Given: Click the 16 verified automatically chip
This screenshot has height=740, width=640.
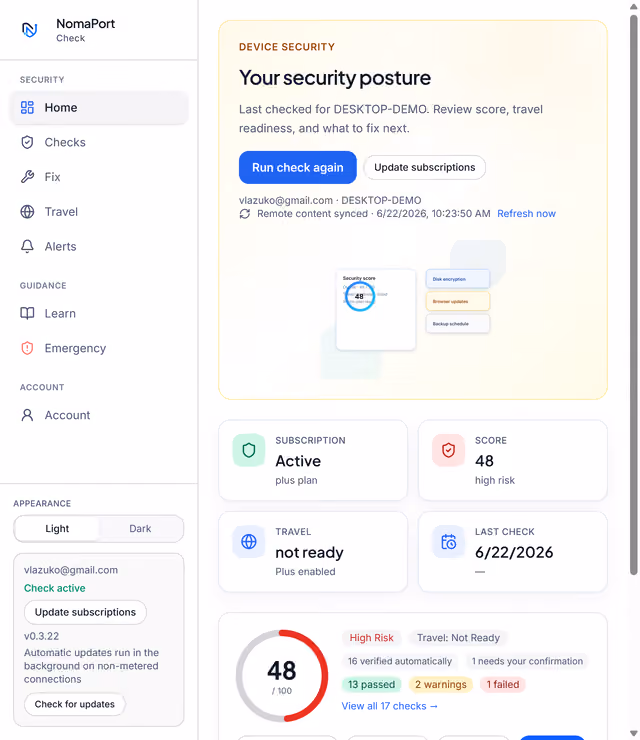Looking at the screenshot, I should [400, 661].
